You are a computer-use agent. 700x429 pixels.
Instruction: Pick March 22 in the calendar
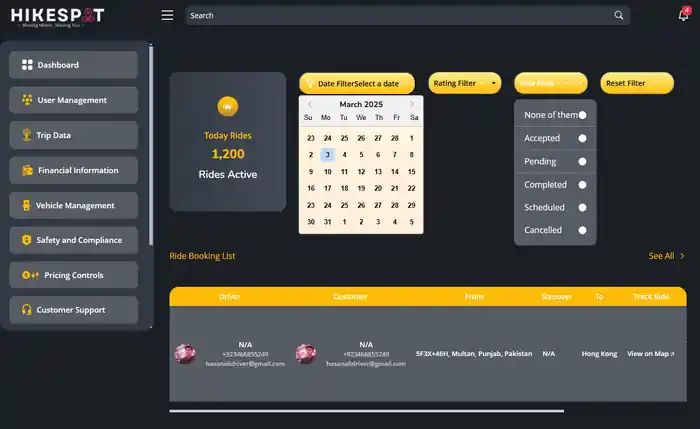(x=412, y=188)
